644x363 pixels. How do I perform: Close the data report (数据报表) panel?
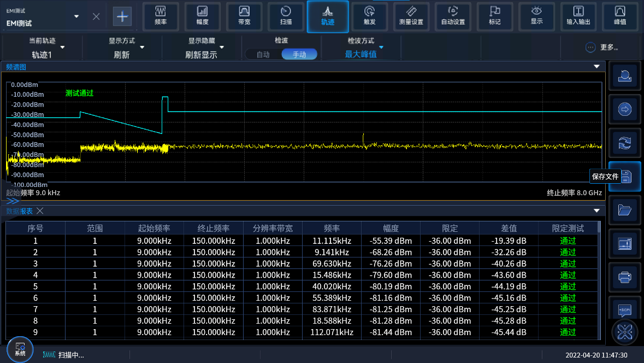click(x=40, y=211)
